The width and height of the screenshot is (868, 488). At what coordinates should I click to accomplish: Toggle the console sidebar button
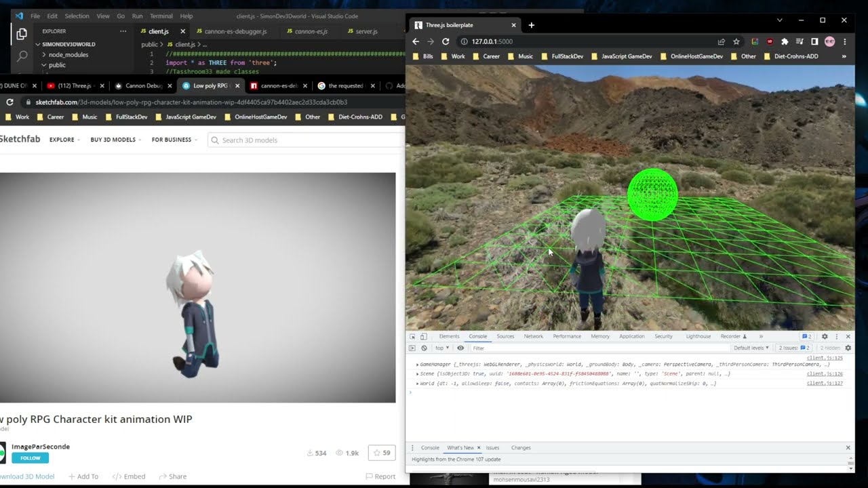click(x=412, y=348)
